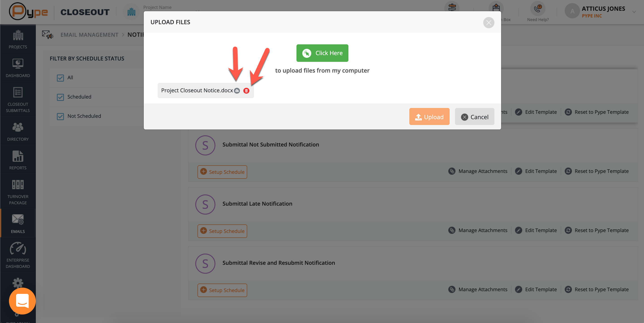Open the Intercom chat bubble
The image size is (644, 323).
click(x=22, y=301)
